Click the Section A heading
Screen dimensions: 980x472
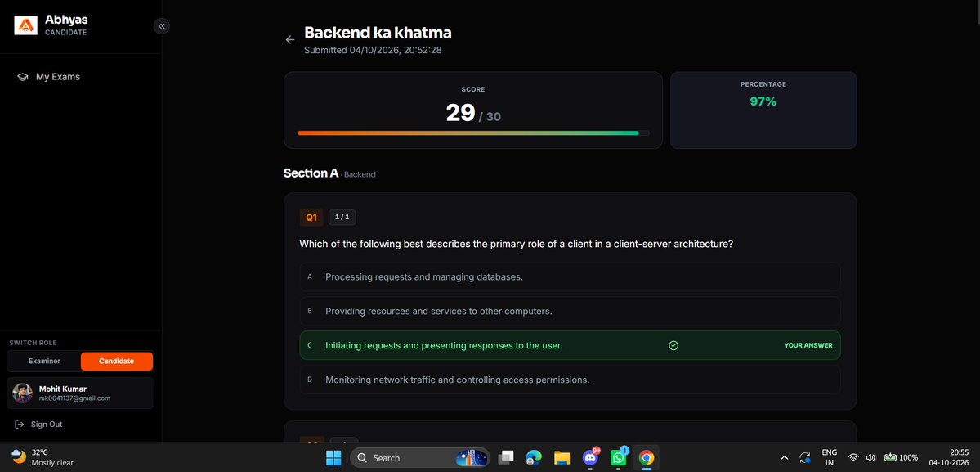coord(311,173)
